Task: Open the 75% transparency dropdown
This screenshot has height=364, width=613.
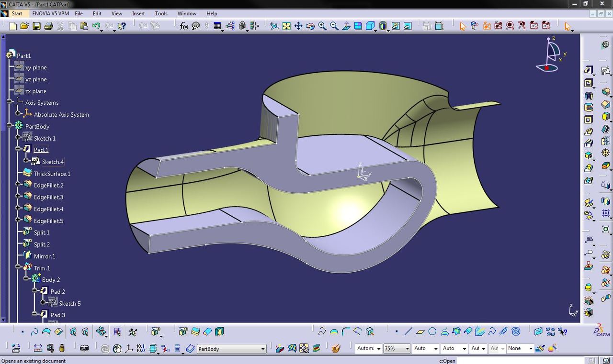Action: click(407, 349)
